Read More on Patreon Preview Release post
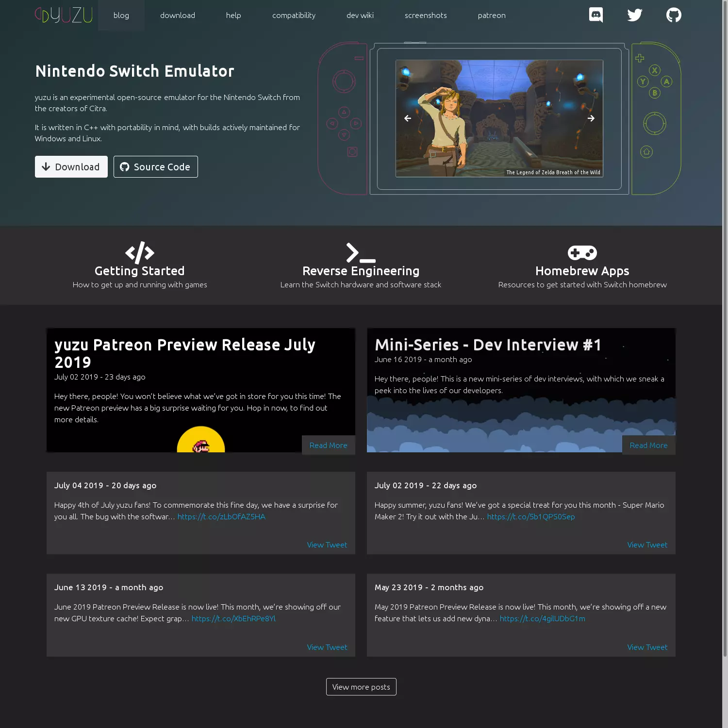Screen dimensions: 728x728 point(329,445)
